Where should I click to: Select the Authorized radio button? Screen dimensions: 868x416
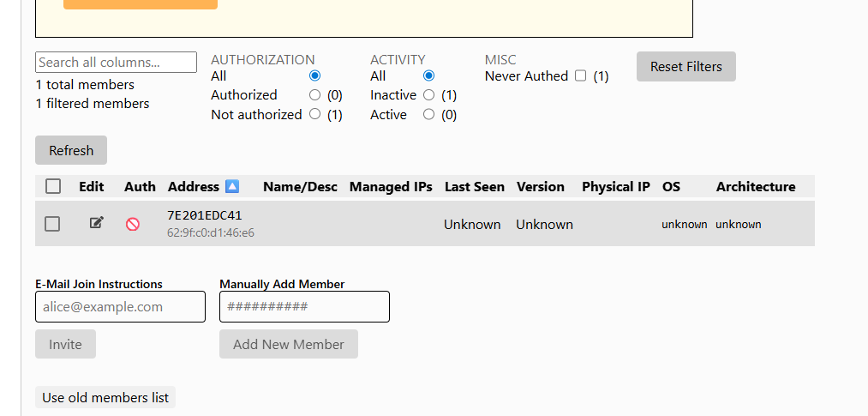315,95
